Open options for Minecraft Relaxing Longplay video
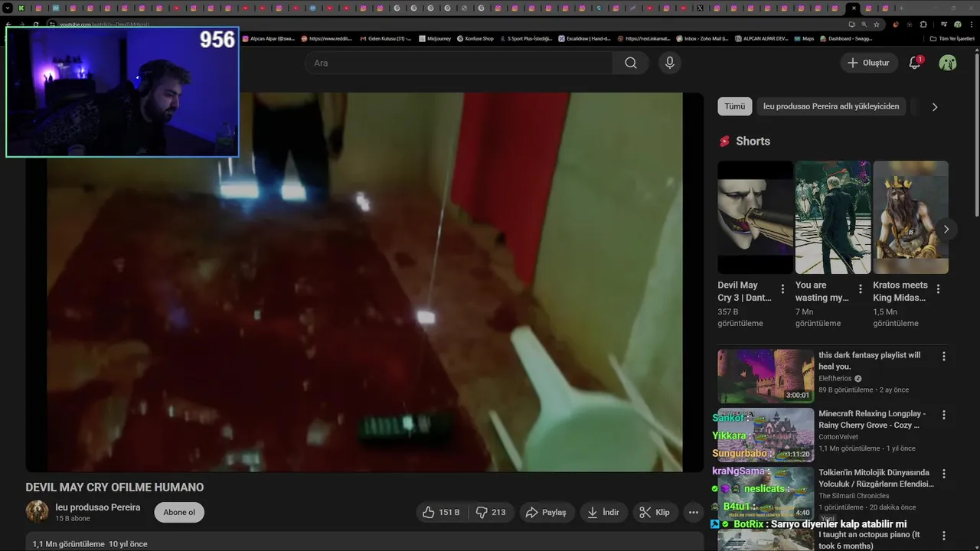 944,415
